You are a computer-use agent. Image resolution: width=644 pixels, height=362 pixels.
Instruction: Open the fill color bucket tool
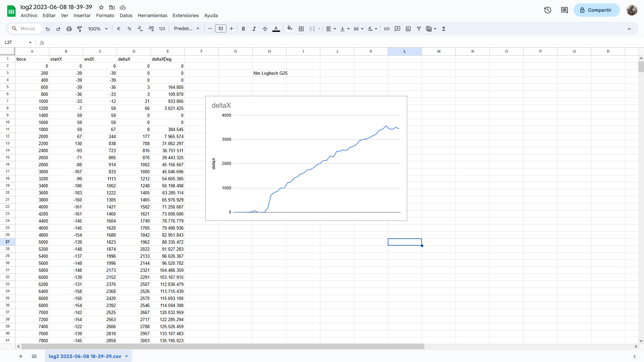[290, 29]
